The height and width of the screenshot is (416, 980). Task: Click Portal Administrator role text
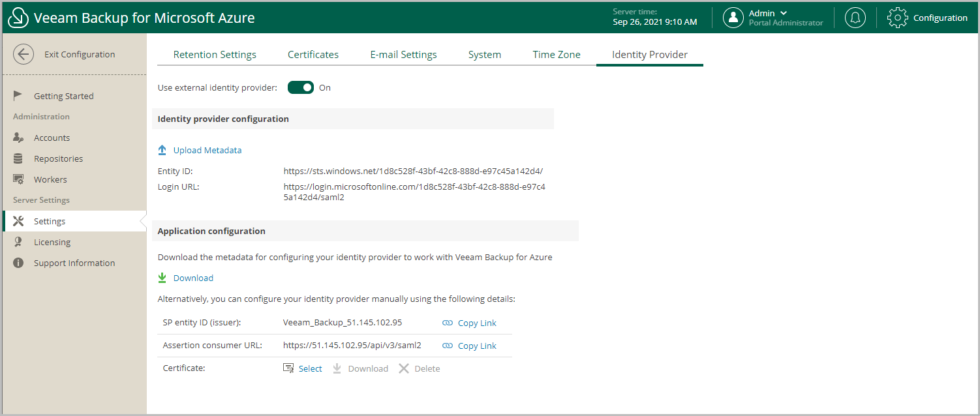pos(786,23)
